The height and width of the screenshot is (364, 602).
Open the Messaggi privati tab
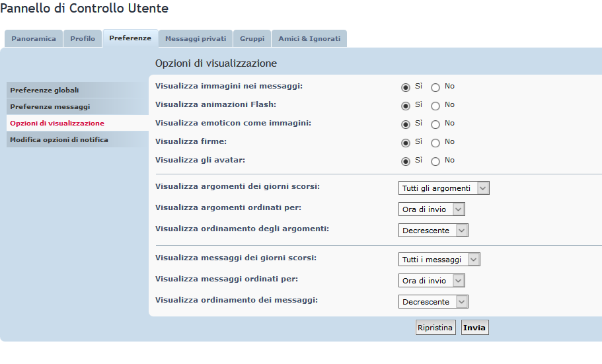(196, 39)
